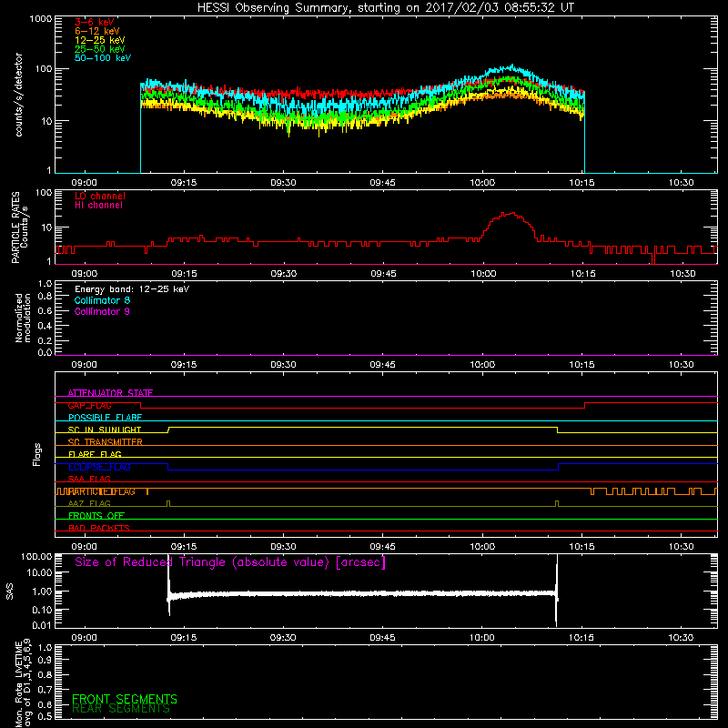This screenshot has width=728, height=728.
Task: Click the '1000' y-tick of counts panel
Action: (x=41, y=19)
